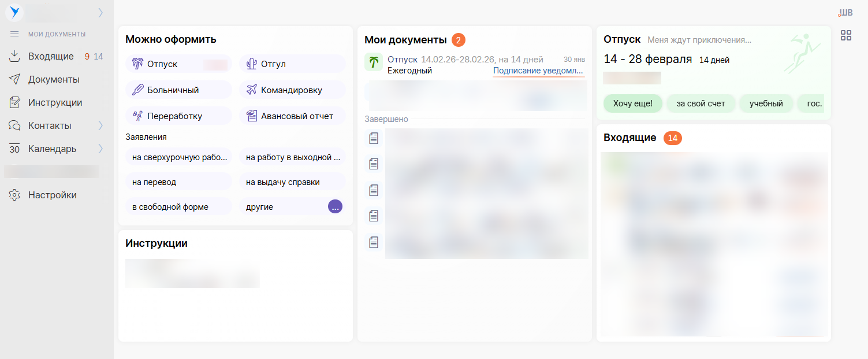Expand the profile chevron next to logo
The width and height of the screenshot is (868, 359).
click(x=100, y=12)
